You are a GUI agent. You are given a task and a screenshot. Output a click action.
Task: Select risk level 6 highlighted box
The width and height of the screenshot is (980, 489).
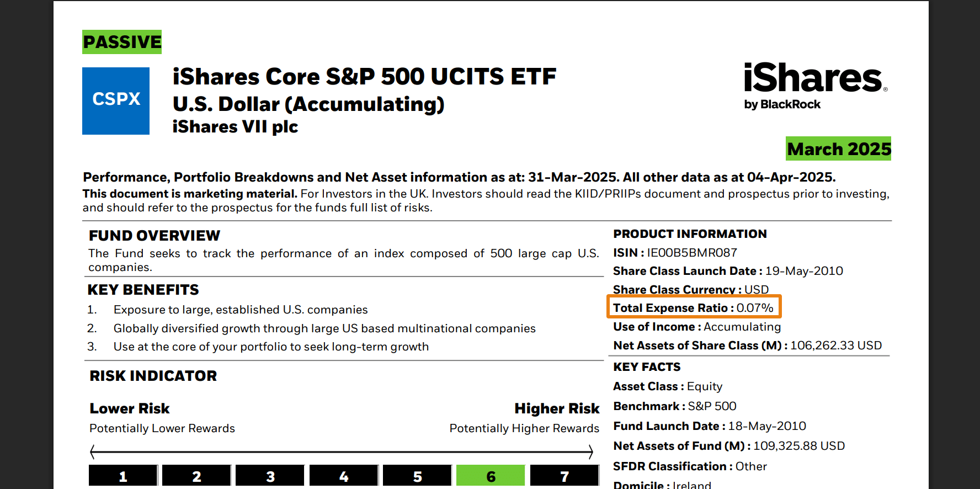(491, 476)
